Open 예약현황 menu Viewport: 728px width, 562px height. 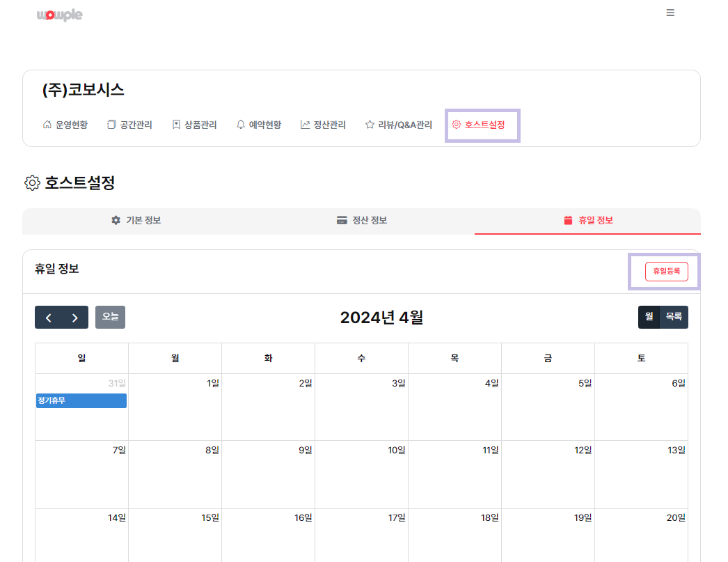click(259, 125)
